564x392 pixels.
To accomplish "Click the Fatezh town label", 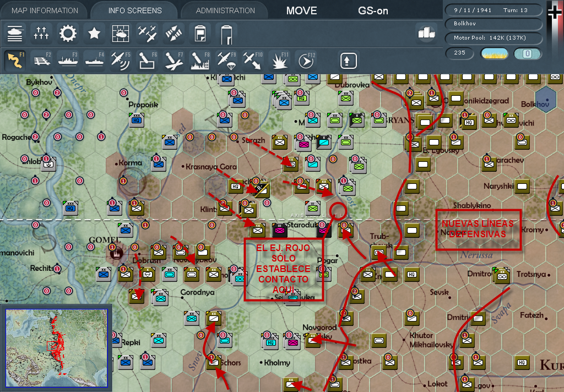I will tap(532, 315).
